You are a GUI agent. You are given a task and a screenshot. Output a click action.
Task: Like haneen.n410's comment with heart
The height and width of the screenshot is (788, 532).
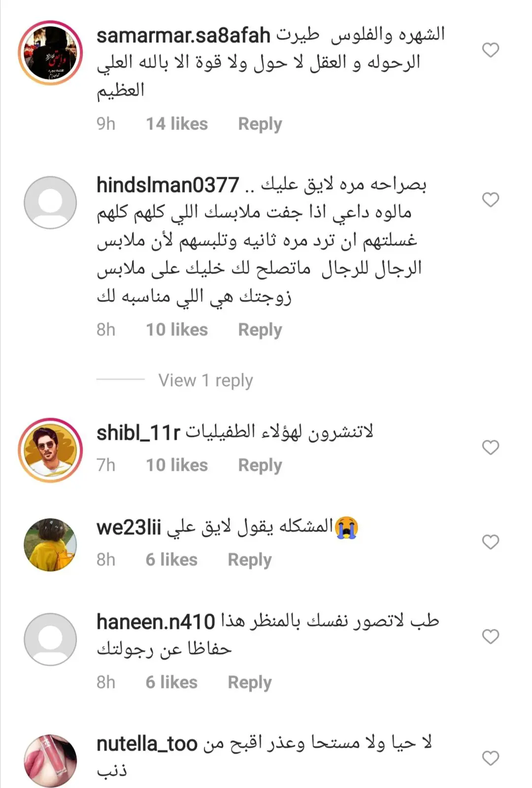point(490,636)
